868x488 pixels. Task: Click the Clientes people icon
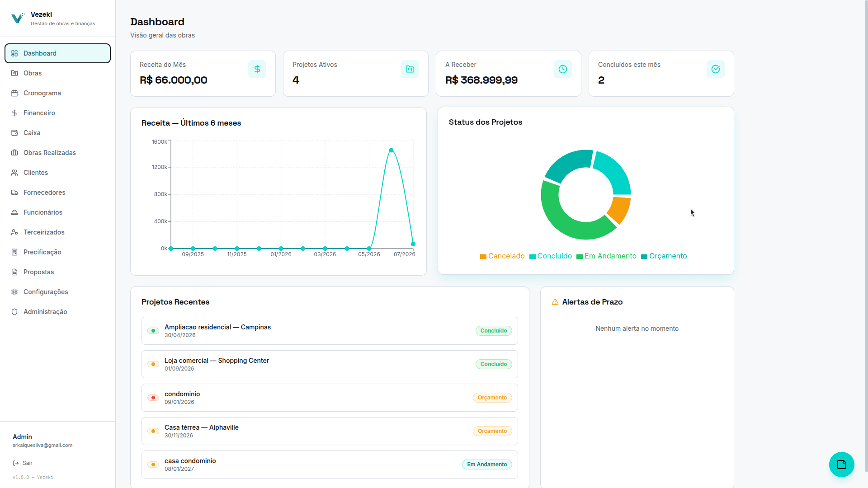[x=14, y=173]
